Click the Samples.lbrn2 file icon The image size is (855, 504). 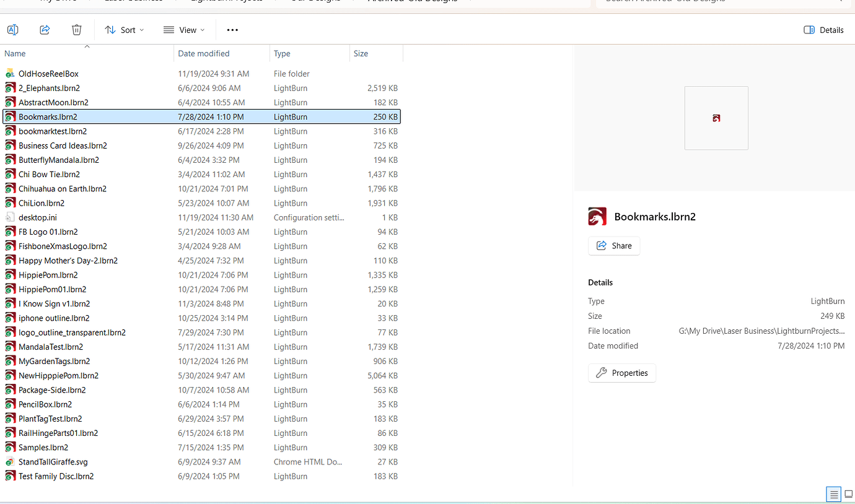(10, 447)
